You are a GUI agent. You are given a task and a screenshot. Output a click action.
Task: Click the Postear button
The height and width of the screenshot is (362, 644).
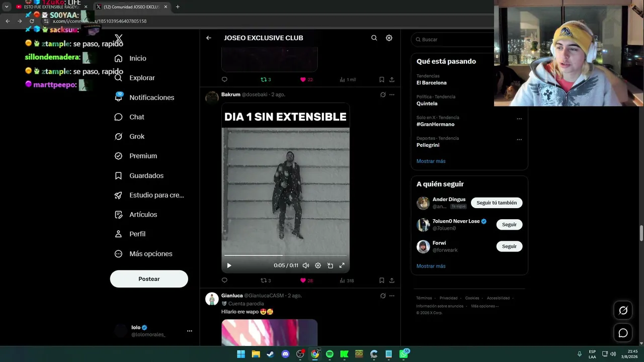pos(149,279)
